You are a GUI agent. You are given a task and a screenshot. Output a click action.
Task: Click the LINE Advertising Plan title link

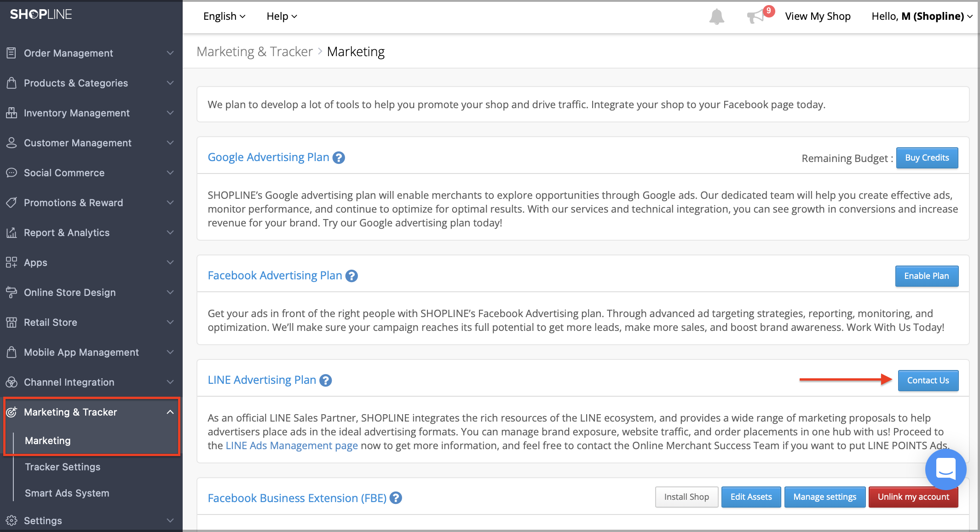pyautogui.click(x=262, y=380)
